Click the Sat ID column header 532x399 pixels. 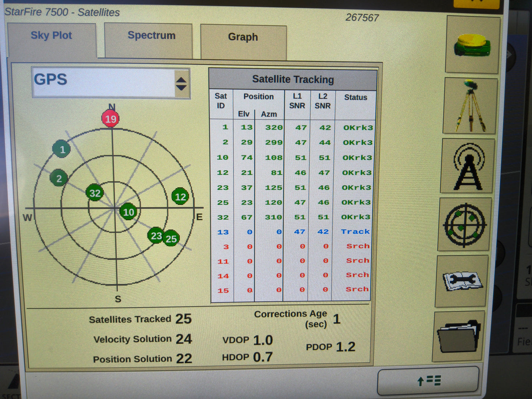221,101
